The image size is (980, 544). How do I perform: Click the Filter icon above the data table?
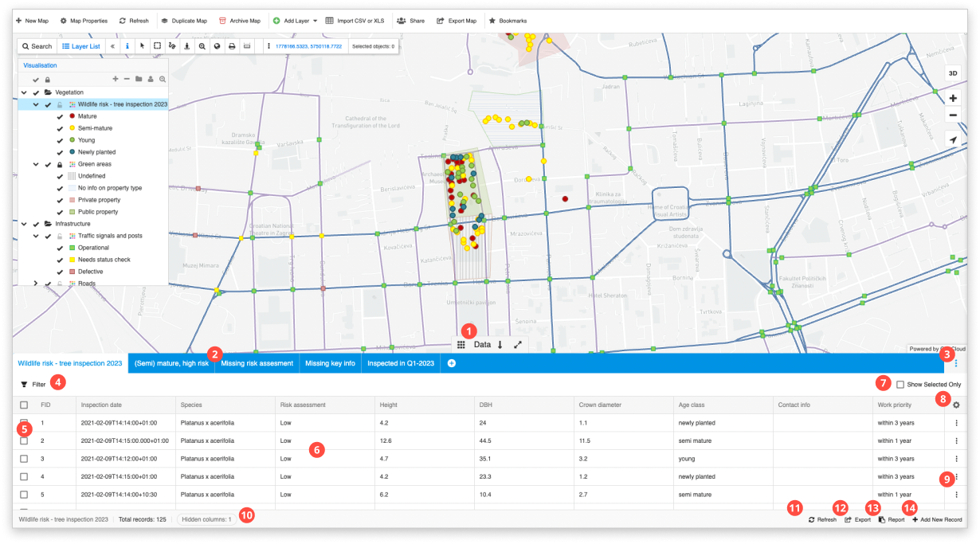point(26,383)
